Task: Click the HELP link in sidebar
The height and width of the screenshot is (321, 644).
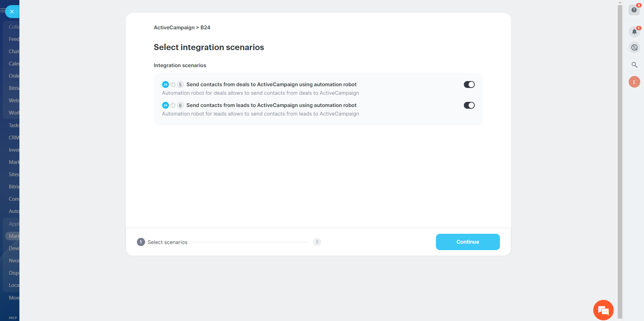Action: coord(13,318)
